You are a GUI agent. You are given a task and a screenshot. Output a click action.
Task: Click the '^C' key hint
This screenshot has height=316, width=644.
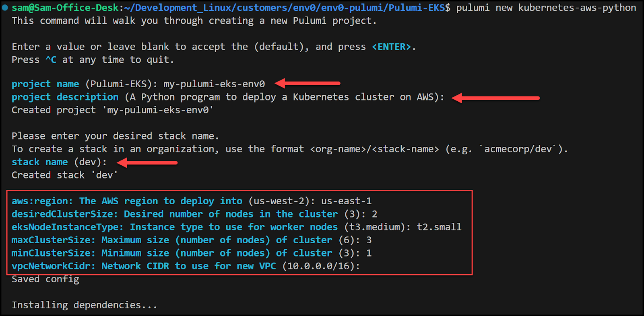pyautogui.click(x=51, y=60)
